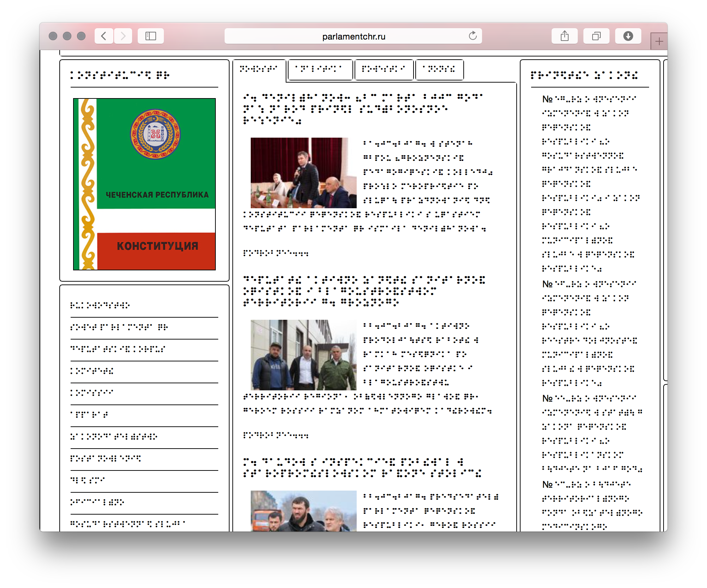Switch to the second content tab

tap(320, 70)
